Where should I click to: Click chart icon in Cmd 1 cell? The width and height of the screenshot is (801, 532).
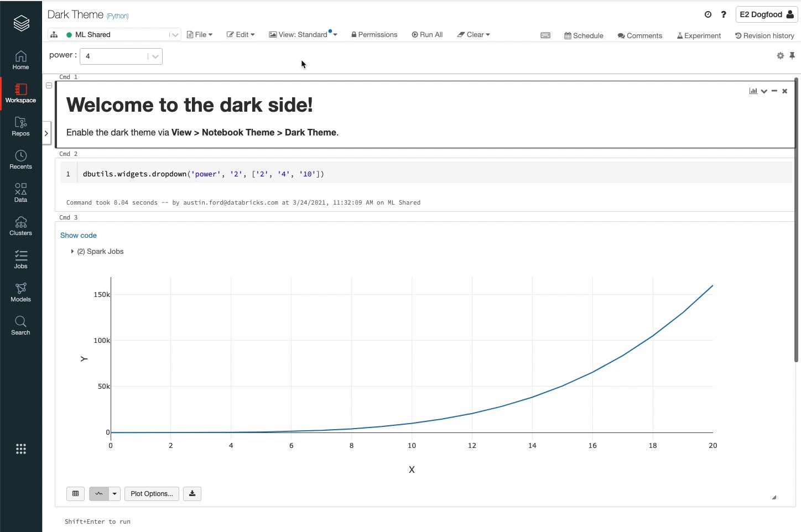tap(753, 91)
